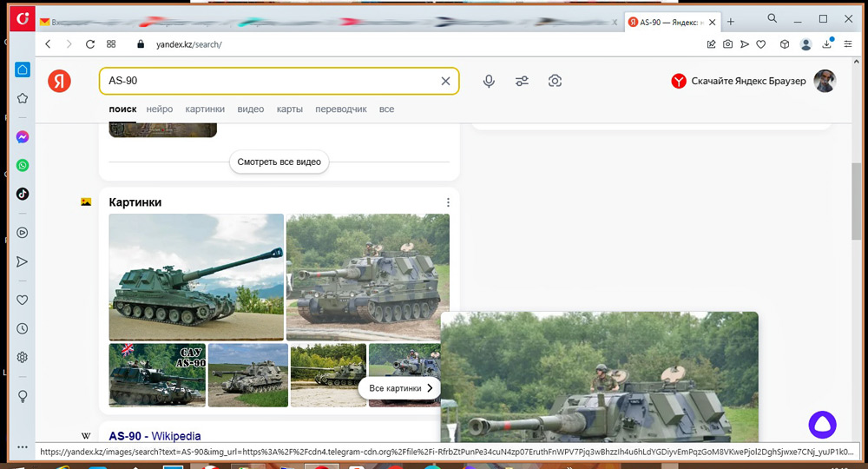Open the first AS-90 howitzer thumbnail
Viewport: 868px width, 469px height.
point(196,277)
